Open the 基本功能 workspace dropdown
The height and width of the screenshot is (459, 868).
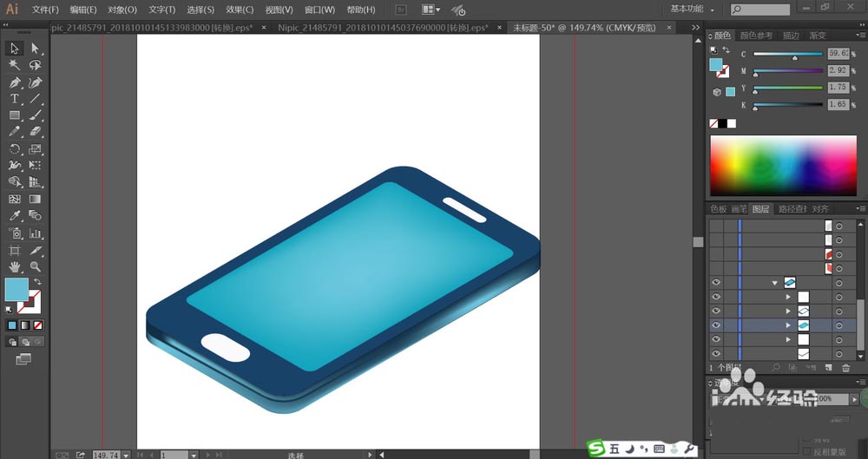tap(693, 9)
